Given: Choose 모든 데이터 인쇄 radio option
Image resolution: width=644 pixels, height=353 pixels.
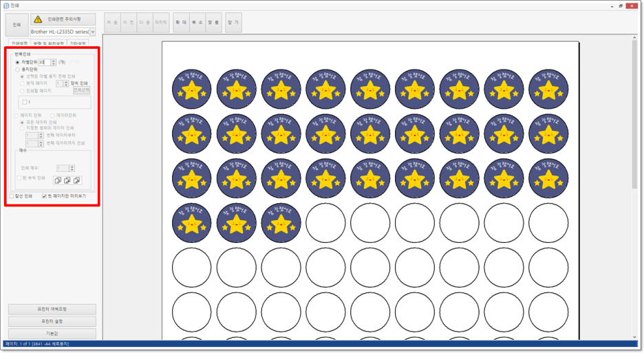Looking at the screenshot, I should (22, 122).
